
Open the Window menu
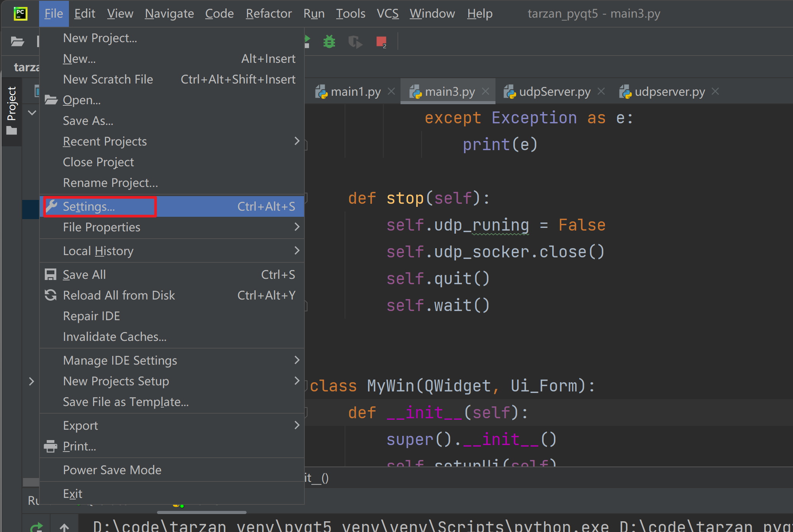tap(432, 14)
